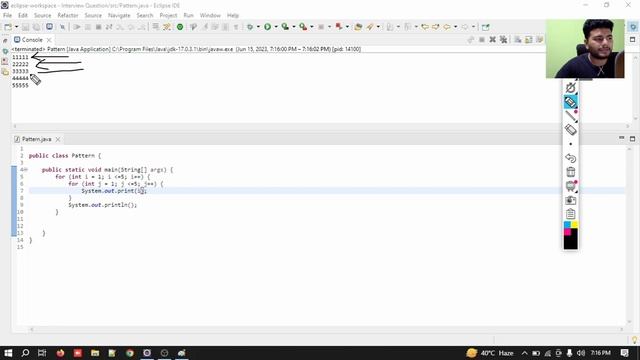
Task: Open the dropdown arrow beside the Debug icon
Action: [x=258, y=27]
